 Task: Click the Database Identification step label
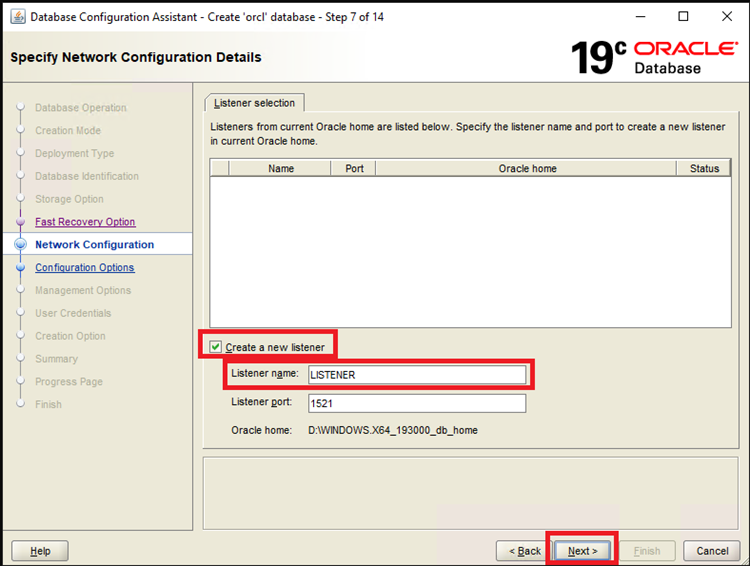click(x=87, y=176)
